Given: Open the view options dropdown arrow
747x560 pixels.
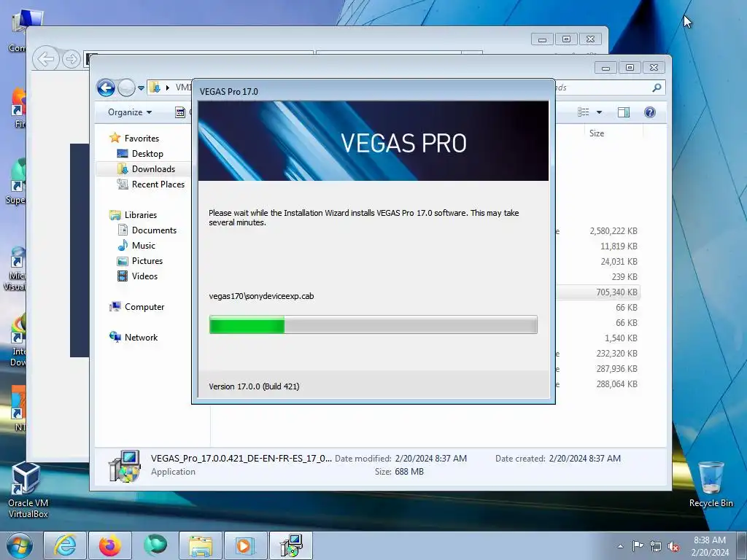Looking at the screenshot, I should pos(600,112).
